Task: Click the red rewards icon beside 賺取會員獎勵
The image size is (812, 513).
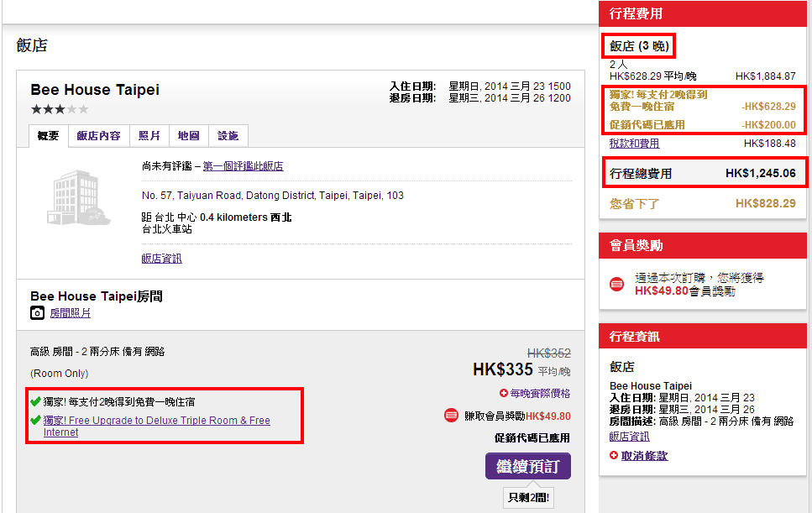Action: pyautogui.click(x=450, y=416)
